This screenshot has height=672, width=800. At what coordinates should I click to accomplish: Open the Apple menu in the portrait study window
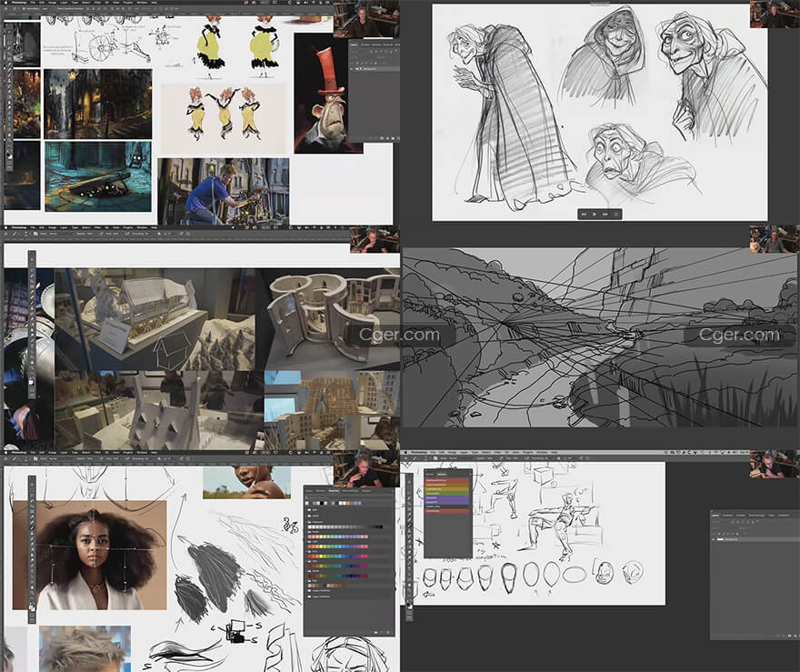pos(5,452)
